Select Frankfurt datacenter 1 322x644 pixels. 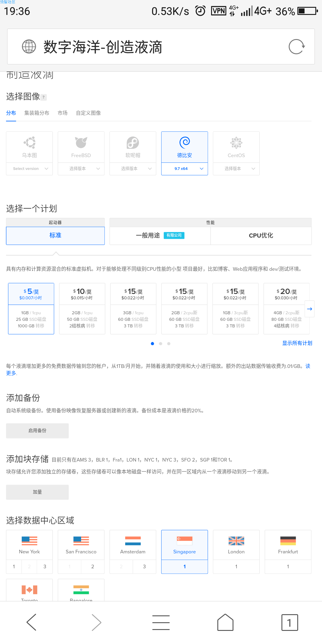(x=288, y=566)
